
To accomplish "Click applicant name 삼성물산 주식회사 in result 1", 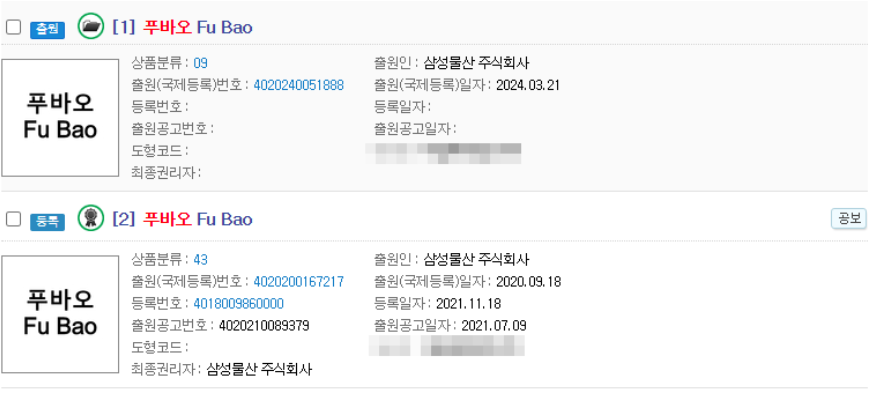I will tap(476, 63).
